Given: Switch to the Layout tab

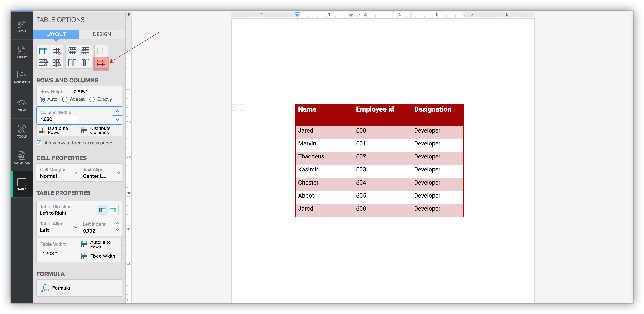Looking at the screenshot, I should (56, 34).
